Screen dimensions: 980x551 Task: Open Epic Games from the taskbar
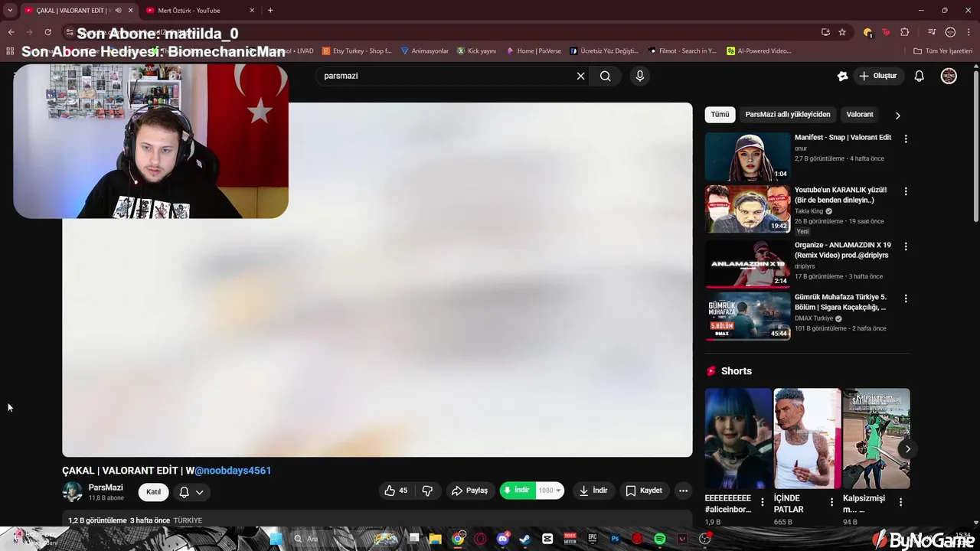coord(593,539)
